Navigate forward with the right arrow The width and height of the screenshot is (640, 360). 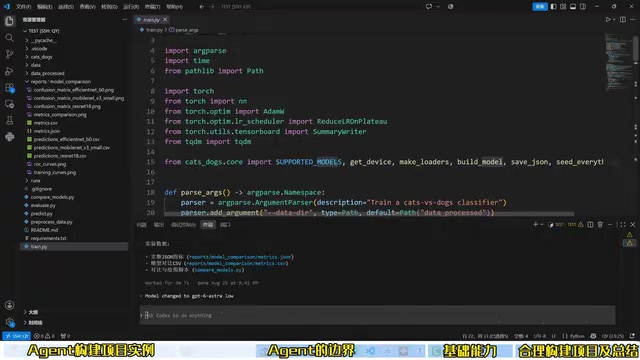click(211, 7)
